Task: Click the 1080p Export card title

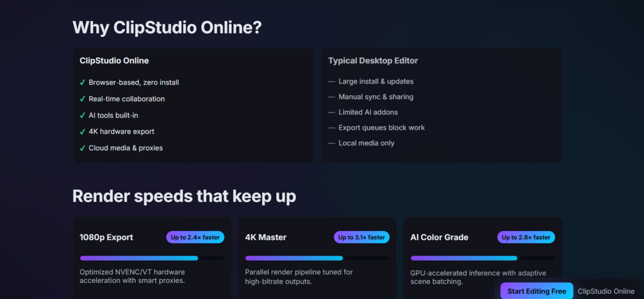Action: 106,237
